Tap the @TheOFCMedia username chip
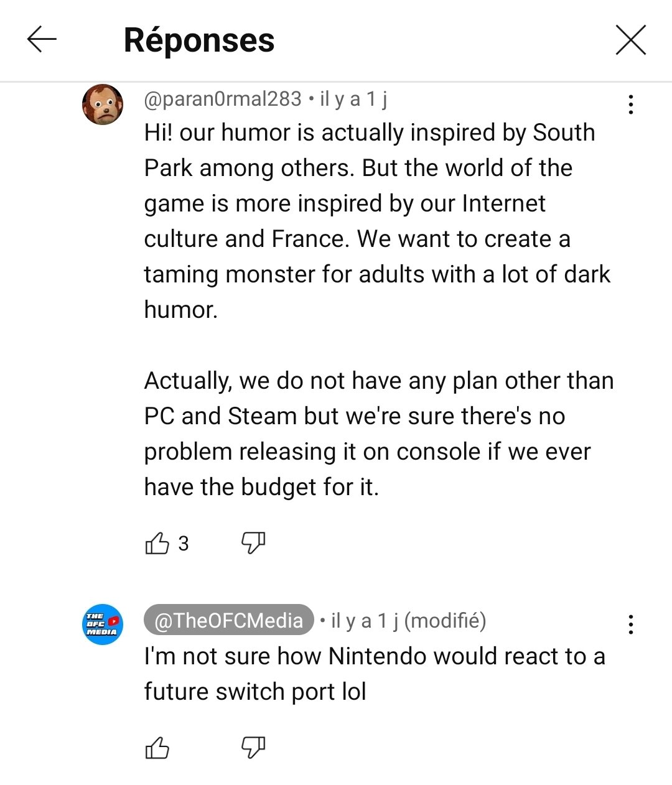This screenshot has width=672, height=785. pyautogui.click(x=228, y=620)
